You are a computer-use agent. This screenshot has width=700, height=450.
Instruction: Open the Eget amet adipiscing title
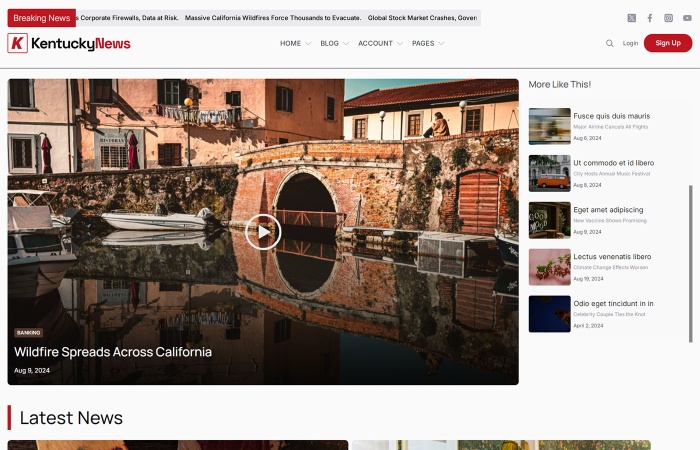click(608, 210)
